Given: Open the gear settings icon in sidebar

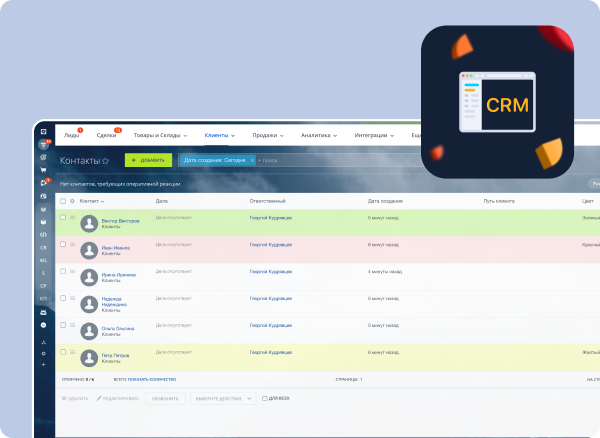Looking at the screenshot, I should pos(43,353).
